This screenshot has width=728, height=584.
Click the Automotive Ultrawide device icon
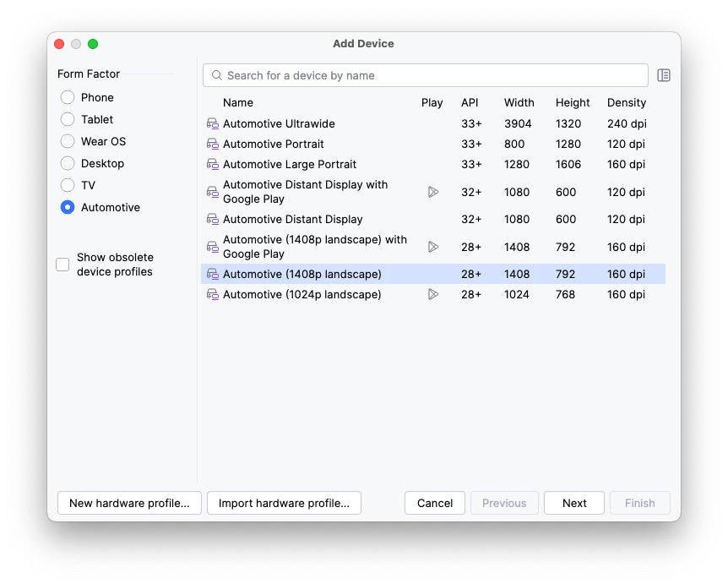[212, 123]
